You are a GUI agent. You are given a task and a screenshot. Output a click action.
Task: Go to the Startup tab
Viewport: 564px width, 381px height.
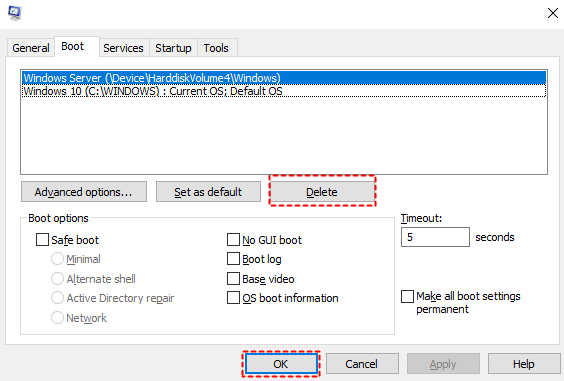(x=173, y=48)
